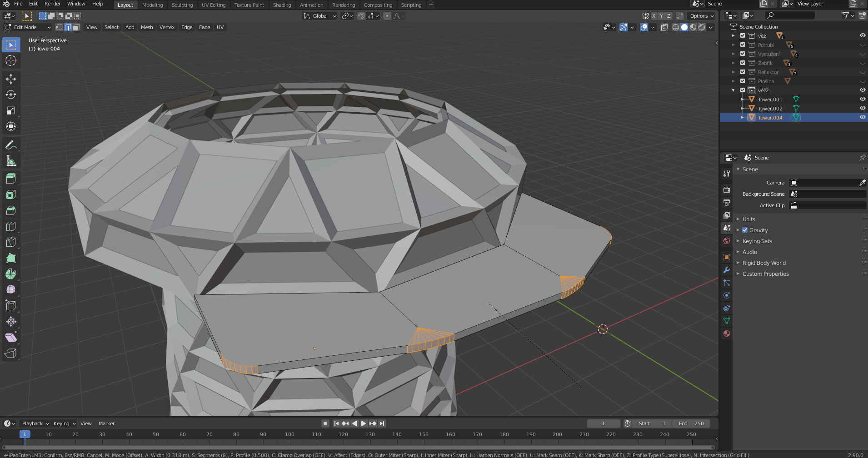Choose the 3D Cursor tool
868x458 pixels.
pyautogui.click(x=11, y=61)
